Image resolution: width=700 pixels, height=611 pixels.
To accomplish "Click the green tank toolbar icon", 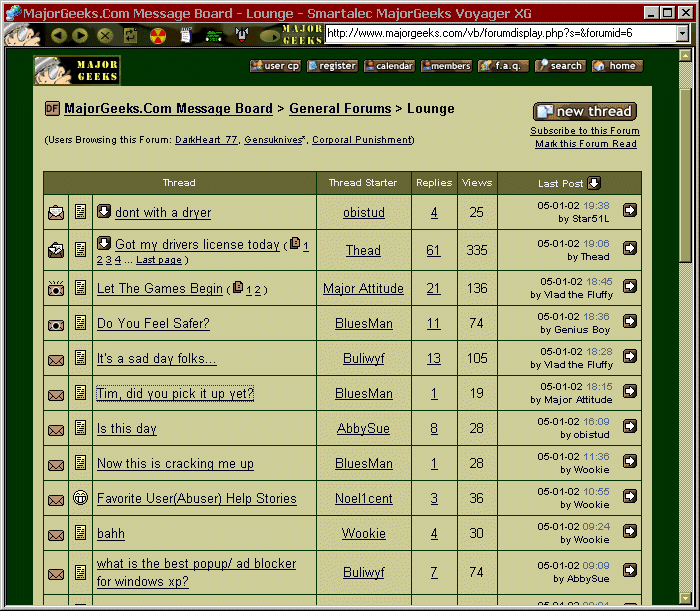I will tap(213, 36).
